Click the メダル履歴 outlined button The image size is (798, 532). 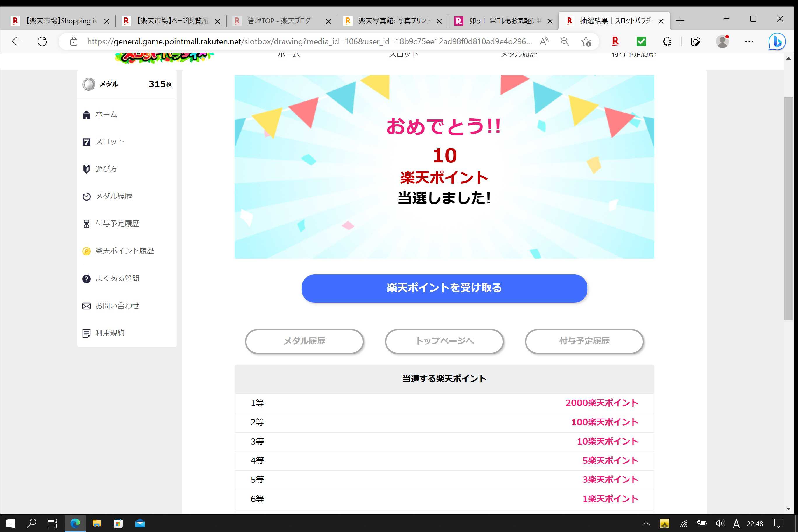pyautogui.click(x=304, y=341)
